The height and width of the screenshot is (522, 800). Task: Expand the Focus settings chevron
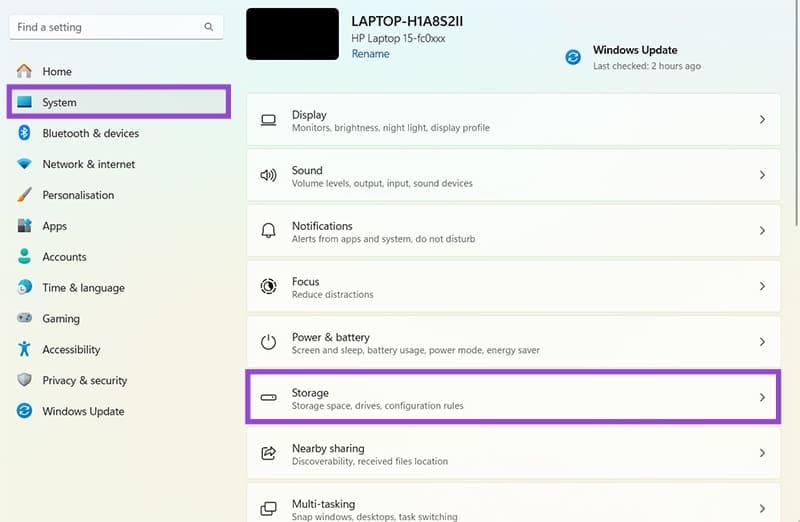click(x=762, y=286)
